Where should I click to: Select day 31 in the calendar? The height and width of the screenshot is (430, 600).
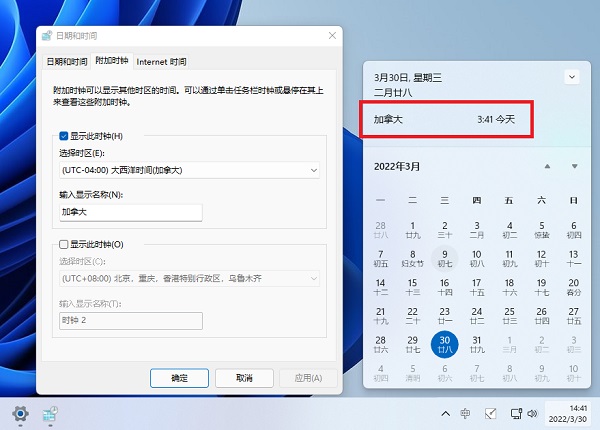click(477, 345)
